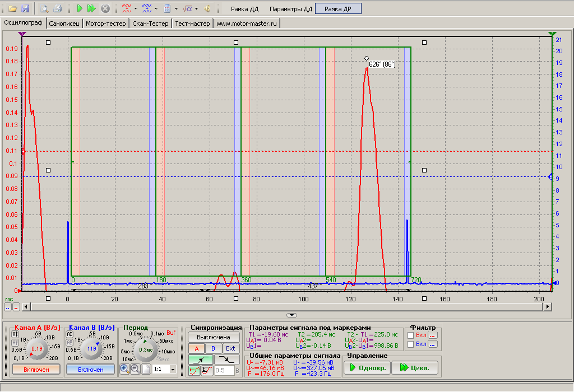Click the Channel A voltage range knob
Image resolution: width=574 pixels, height=392 pixels.
tap(36, 348)
